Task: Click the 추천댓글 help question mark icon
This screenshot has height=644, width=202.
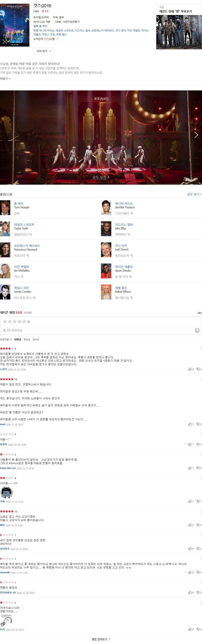Action: point(11,339)
